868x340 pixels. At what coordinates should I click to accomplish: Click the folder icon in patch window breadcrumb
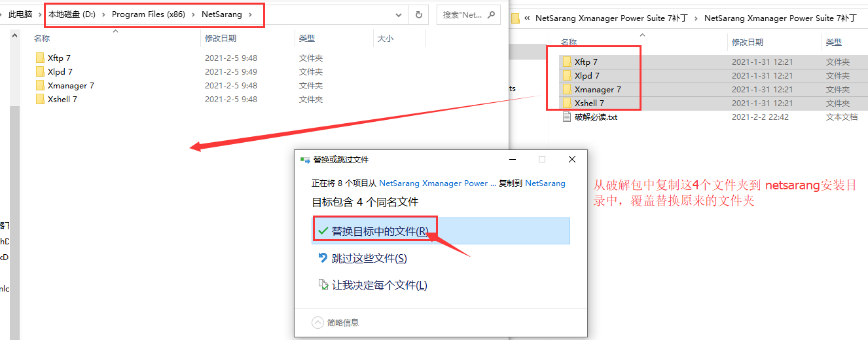516,18
